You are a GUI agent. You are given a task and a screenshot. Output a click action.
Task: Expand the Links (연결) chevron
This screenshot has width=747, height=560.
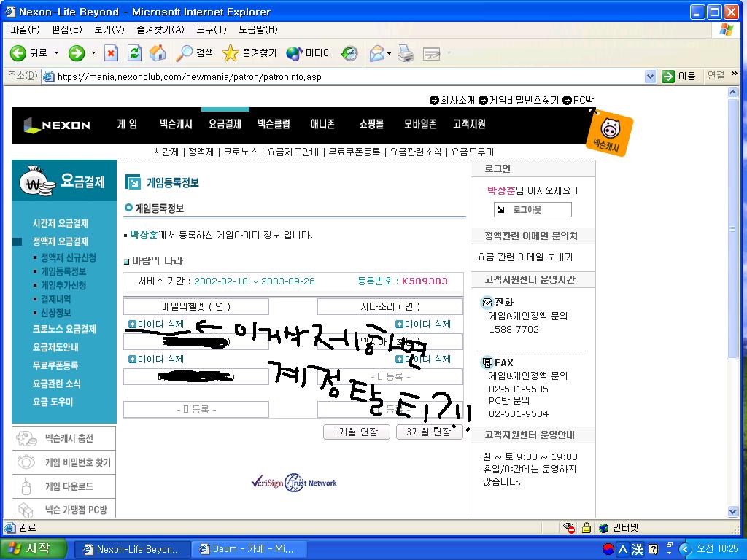(x=734, y=74)
